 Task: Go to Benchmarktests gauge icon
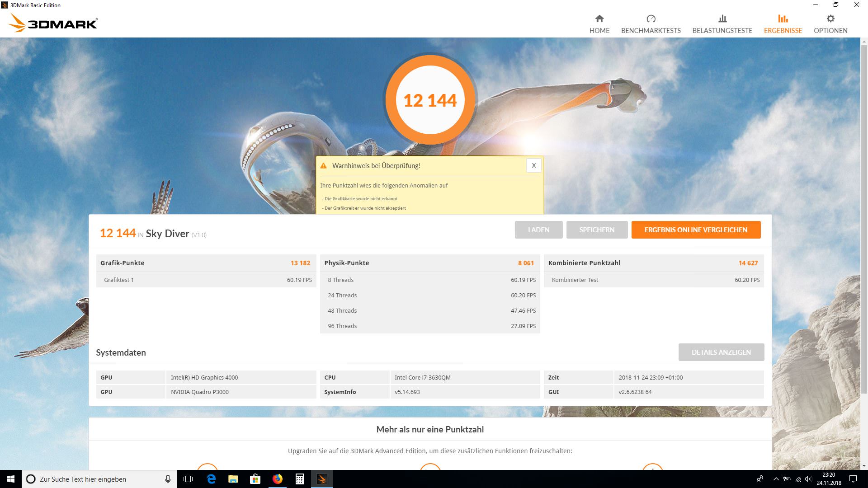tap(651, 19)
